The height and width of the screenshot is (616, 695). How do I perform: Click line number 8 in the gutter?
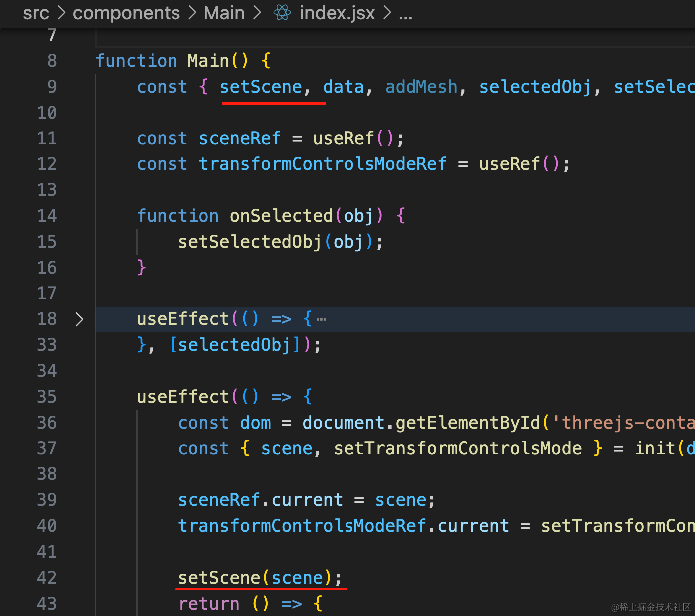pyautogui.click(x=52, y=61)
